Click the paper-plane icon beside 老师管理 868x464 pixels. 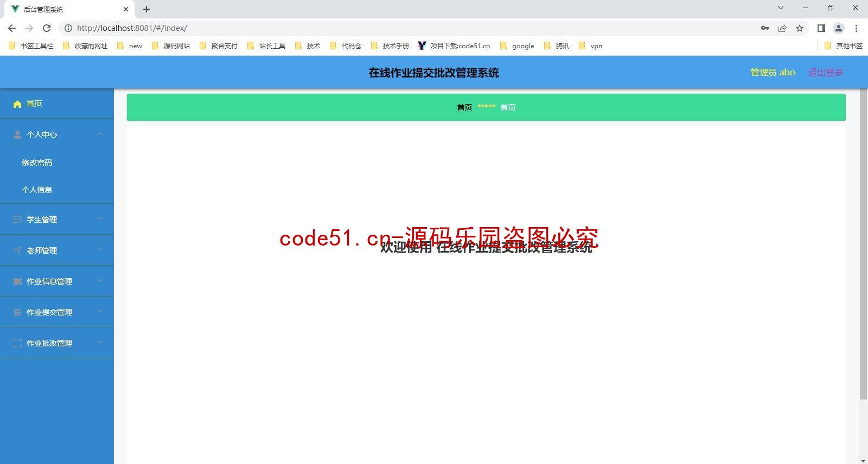(17, 250)
